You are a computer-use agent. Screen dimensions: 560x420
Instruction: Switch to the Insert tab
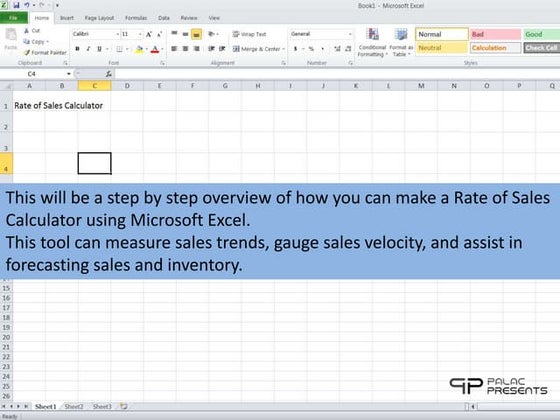coord(67,18)
